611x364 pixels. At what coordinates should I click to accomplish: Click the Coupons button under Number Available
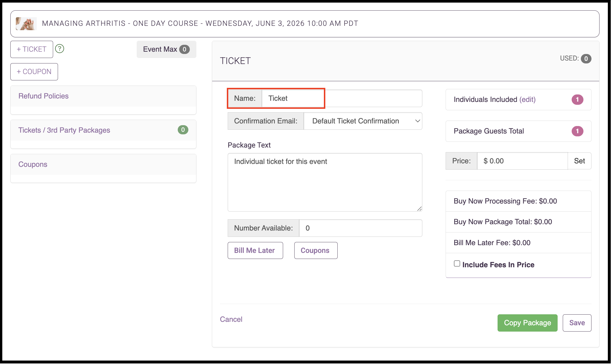pyautogui.click(x=316, y=251)
